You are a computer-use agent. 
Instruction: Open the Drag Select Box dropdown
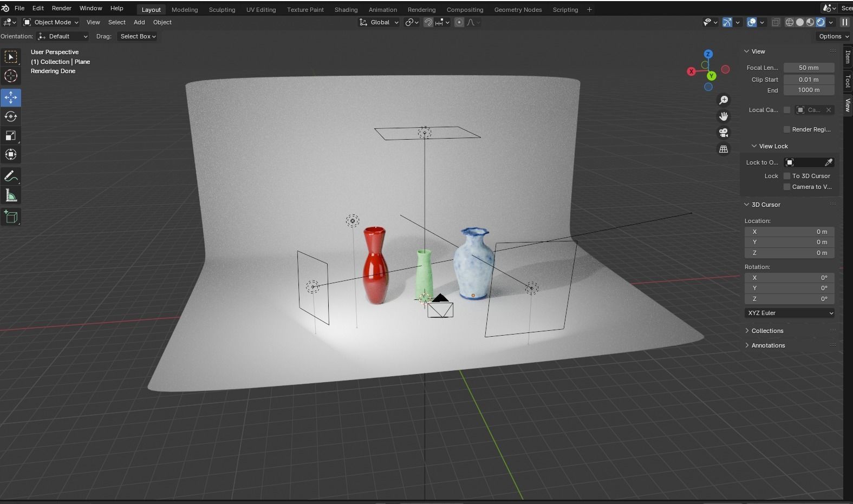pyautogui.click(x=138, y=36)
